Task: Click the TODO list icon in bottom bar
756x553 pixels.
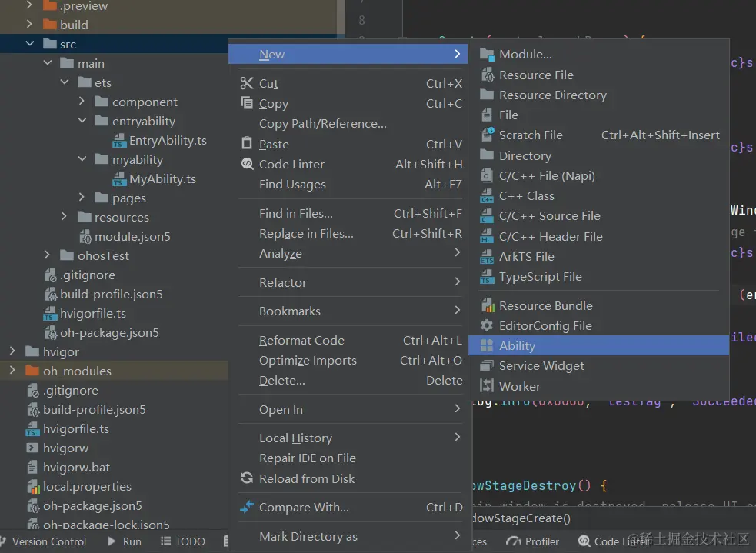Action: (165, 541)
